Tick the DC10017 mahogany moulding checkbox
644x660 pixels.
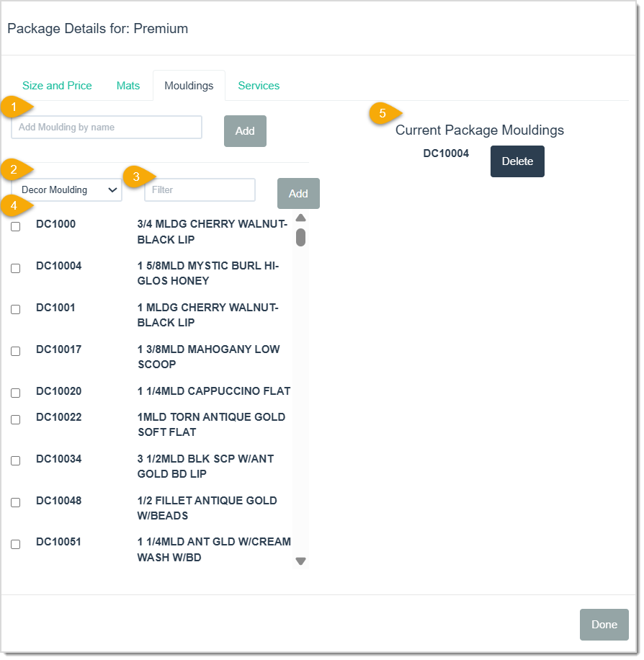(15, 351)
